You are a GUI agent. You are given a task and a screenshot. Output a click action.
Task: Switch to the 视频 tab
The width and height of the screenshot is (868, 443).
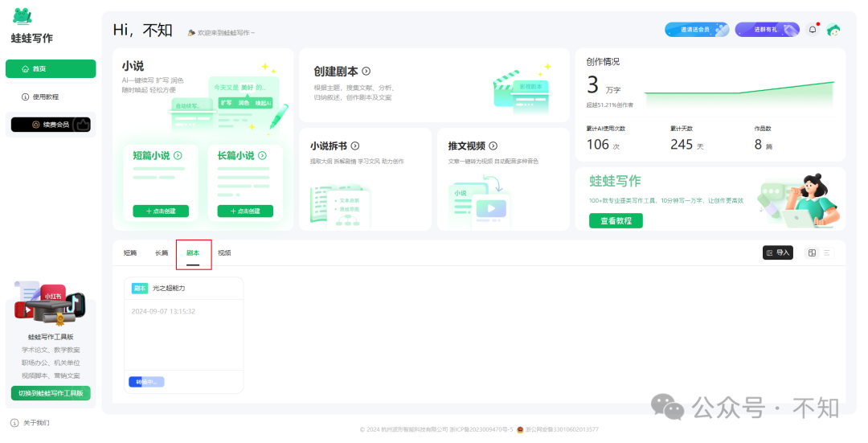click(224, 253)
